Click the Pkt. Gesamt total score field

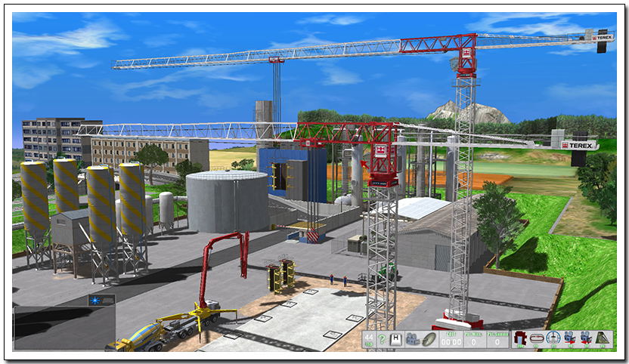[x=497, y=340]
